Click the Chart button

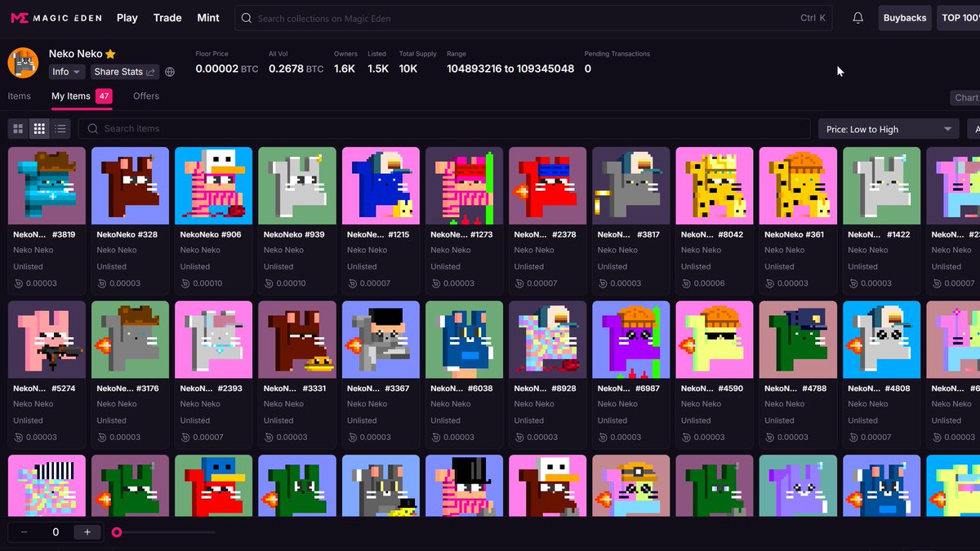coord(966,97)
